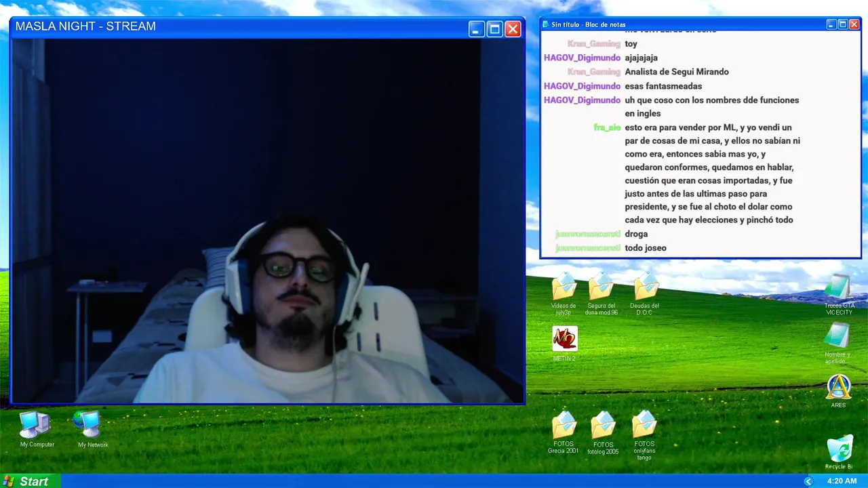Open the My Computer desktop icon
The width and height of the screenshot is (868, 488).
(x=37, y=429)
